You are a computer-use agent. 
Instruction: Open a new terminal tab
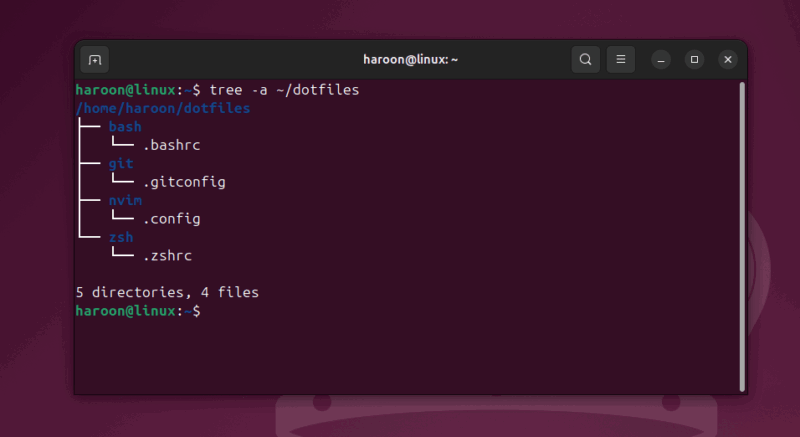pyautogui.click(x=95, y=60)
